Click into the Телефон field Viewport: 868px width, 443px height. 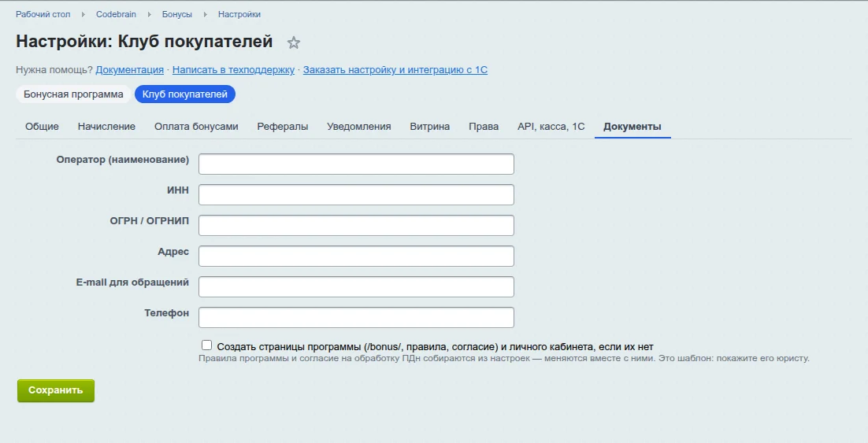[x=357, y=317]
